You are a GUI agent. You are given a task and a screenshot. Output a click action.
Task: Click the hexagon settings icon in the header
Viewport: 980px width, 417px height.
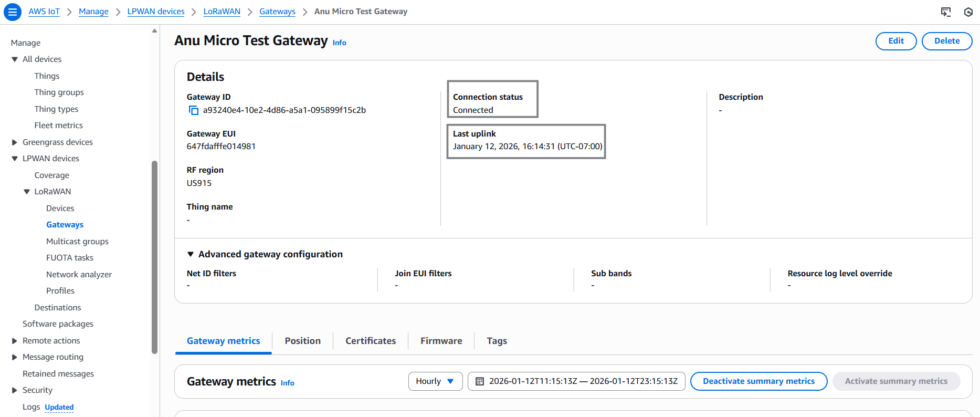968,12
